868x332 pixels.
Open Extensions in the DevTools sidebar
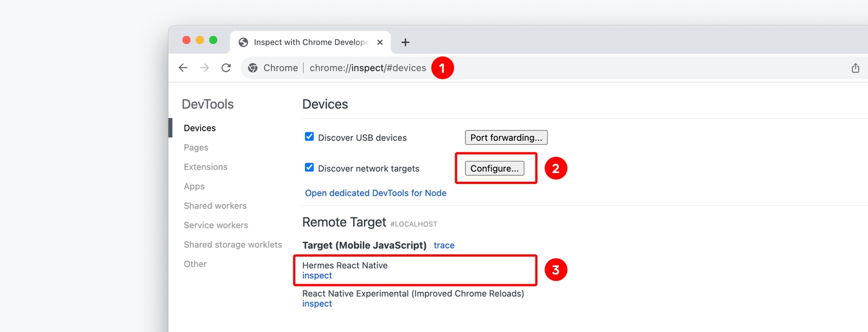tap(206, 167)
